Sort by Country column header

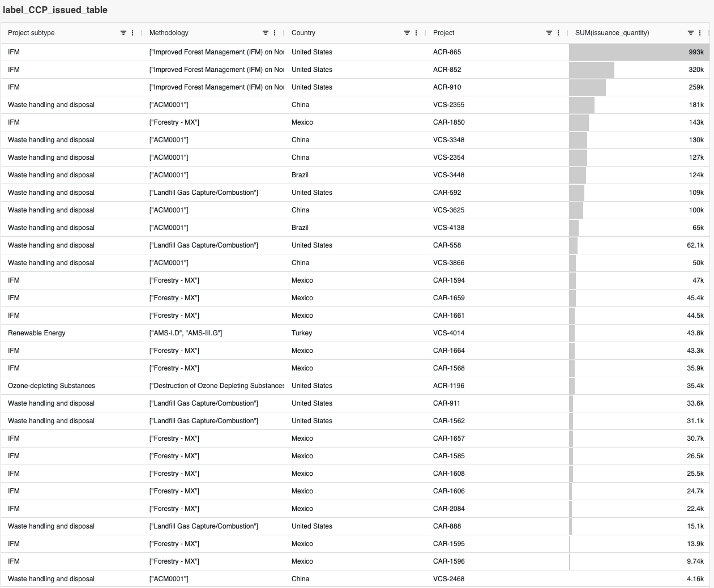click(303, 33)
